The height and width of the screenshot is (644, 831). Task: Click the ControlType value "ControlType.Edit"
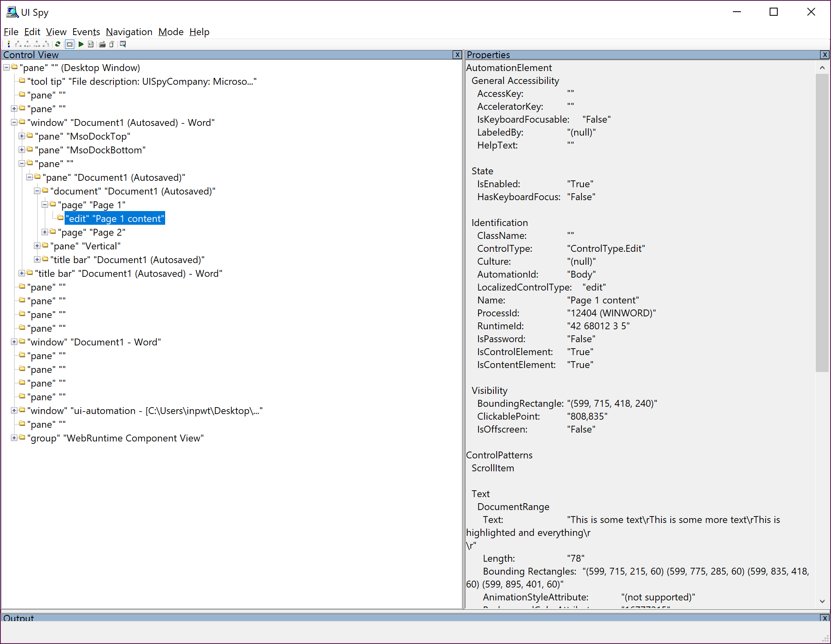click(606, 249)
